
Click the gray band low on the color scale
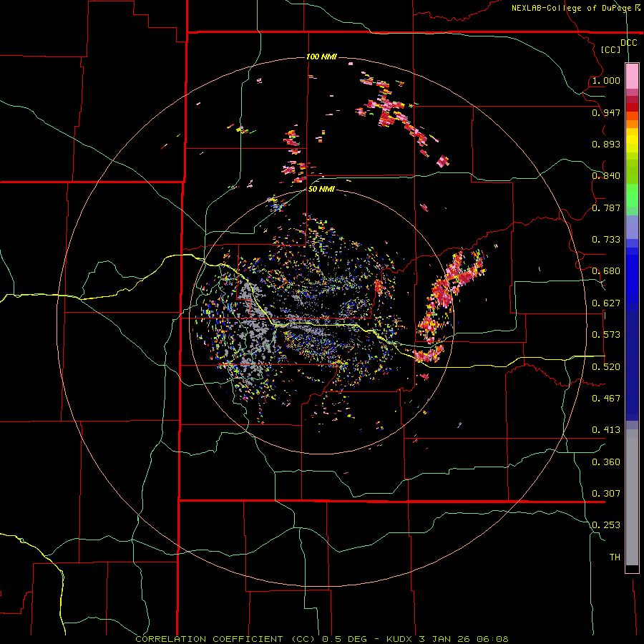pyautogui.click(x=632, y=497)
